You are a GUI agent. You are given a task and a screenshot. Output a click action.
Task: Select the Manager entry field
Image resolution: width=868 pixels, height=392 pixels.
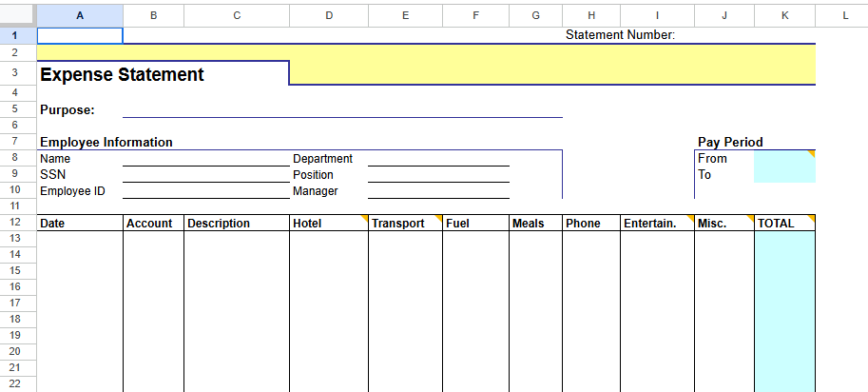point(438,191)
